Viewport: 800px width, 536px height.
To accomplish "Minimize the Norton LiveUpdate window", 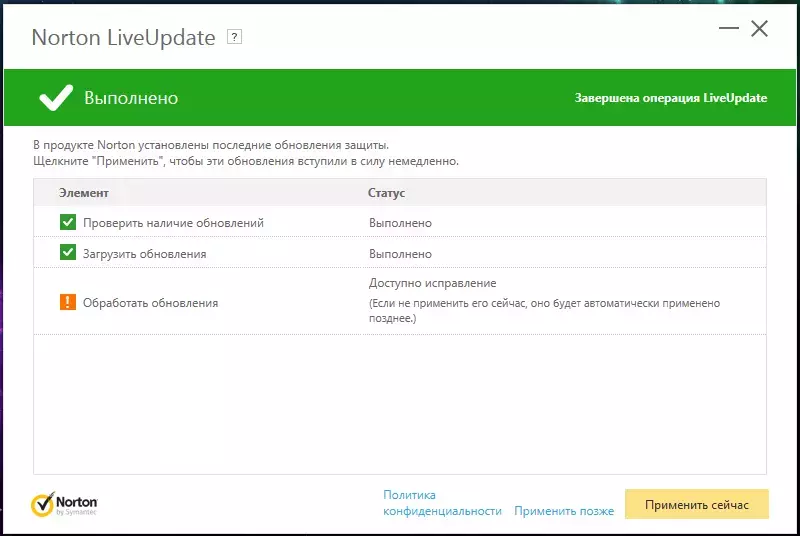I will pyautogui.click(x=729, y=28).
